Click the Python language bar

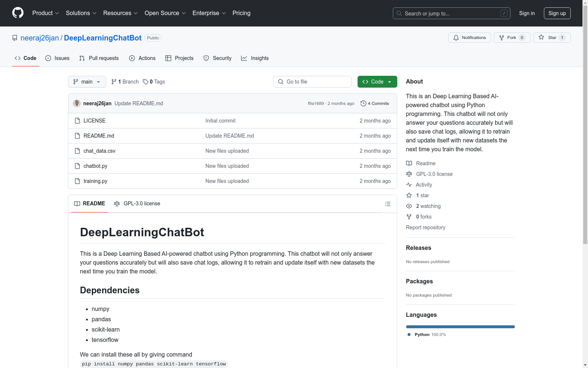(x=460, y=327)
